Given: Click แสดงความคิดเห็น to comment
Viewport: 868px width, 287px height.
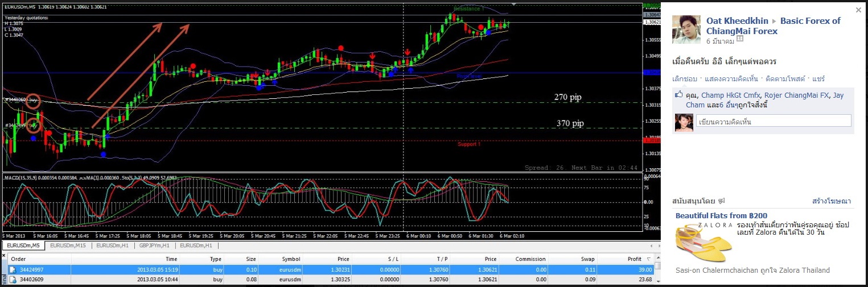Looking at the screenshot, I should [x=733, y=78].
